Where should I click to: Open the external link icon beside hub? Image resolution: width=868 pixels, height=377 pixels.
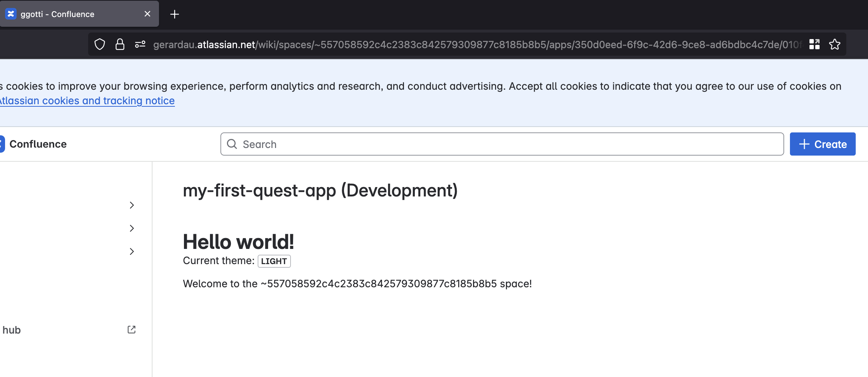pos(132,330)
